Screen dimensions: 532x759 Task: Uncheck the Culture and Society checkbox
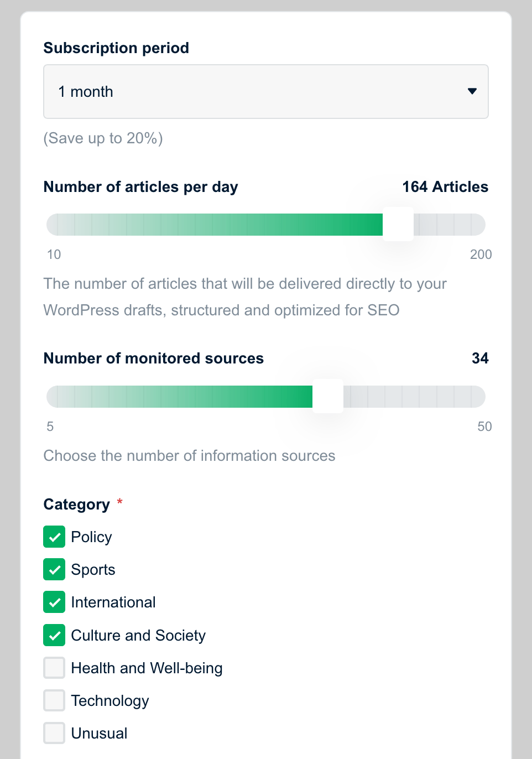coord(54,635)
